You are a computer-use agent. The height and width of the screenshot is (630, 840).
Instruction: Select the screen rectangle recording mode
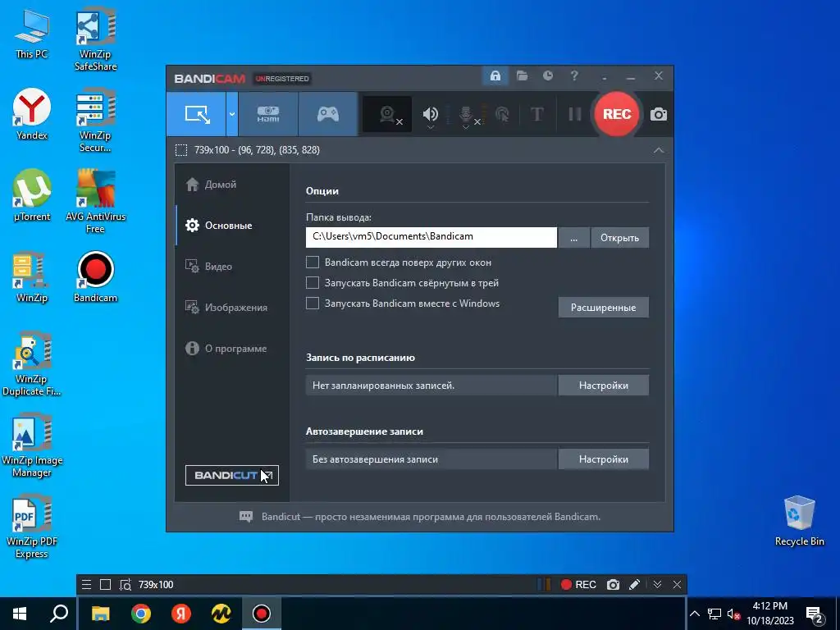point(196,114)
